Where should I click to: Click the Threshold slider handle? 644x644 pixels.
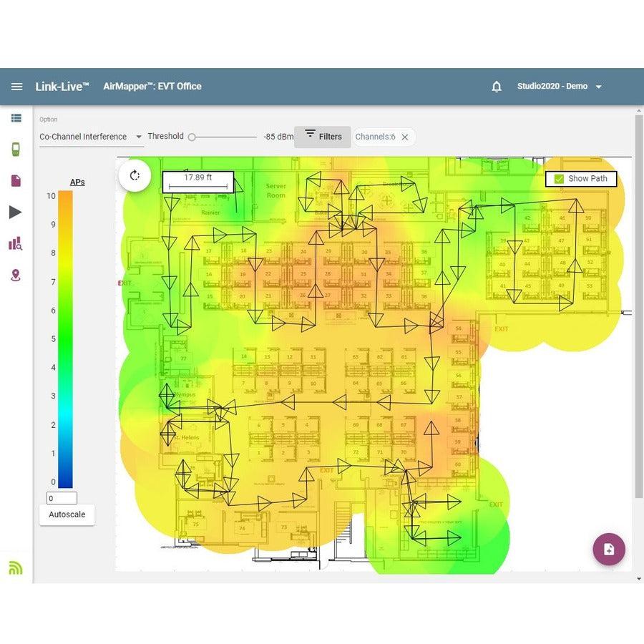192,137
